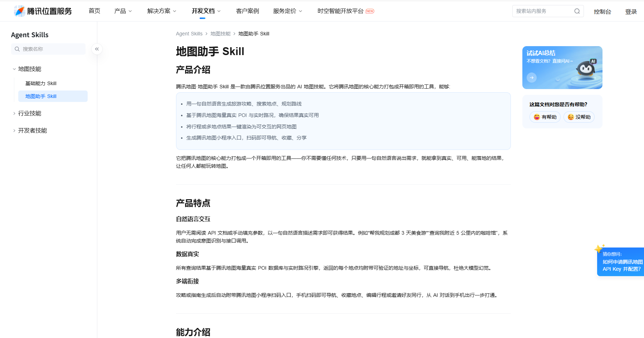Open 控制台 in the top bar
The image size is (644, 338).
tap(602, 12)
